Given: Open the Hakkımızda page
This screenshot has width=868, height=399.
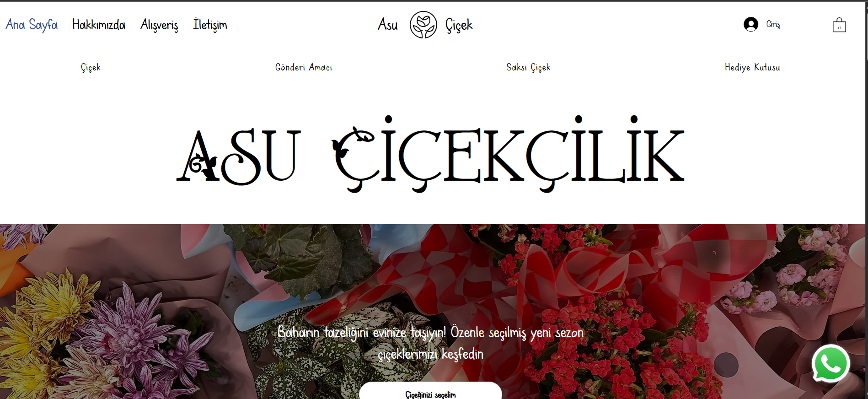Looking at the screenshot, I should tap(99, 25).
